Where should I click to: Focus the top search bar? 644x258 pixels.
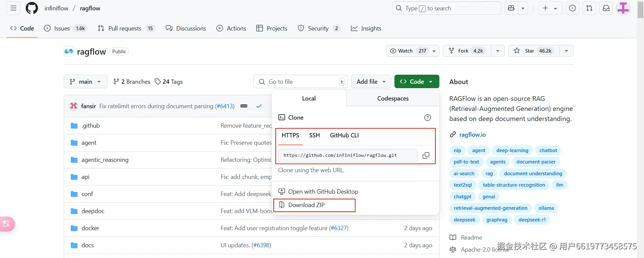446,8
